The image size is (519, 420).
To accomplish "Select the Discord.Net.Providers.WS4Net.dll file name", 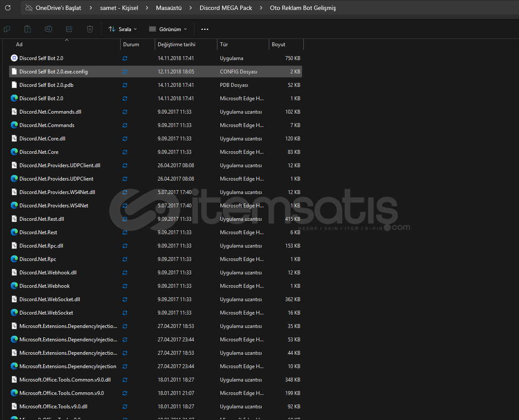I will coord(57,192).
